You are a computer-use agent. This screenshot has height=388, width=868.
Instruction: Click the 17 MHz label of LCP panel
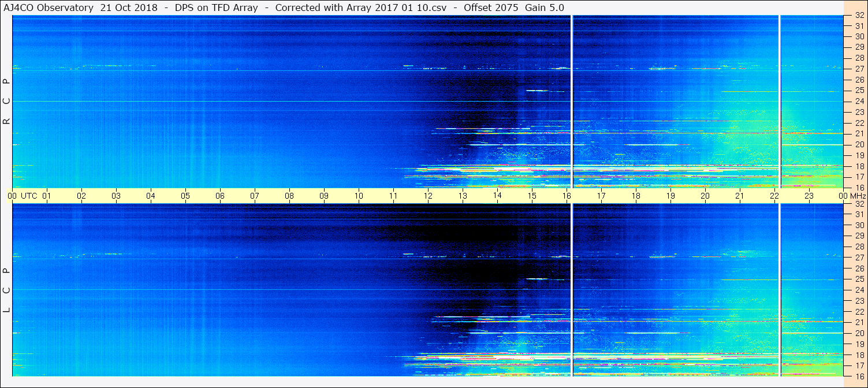click(859, 365)
